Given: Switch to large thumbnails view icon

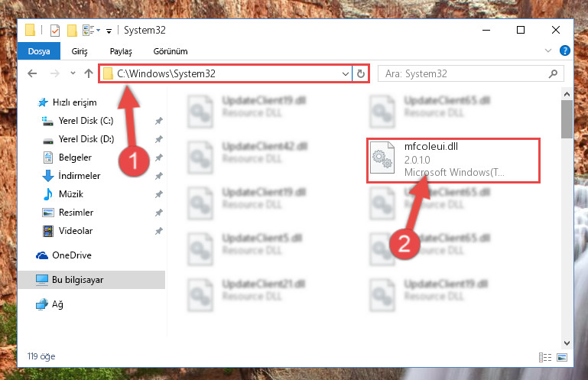Looking at the screenshot, I should (562, 358).
